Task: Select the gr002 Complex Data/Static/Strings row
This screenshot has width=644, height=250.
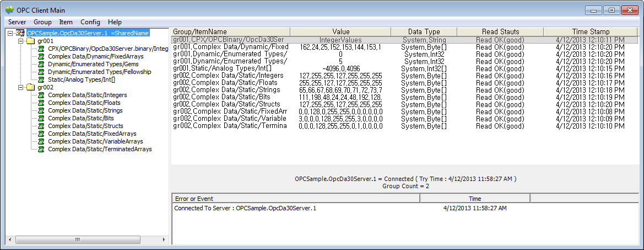Action: [229, 90]
